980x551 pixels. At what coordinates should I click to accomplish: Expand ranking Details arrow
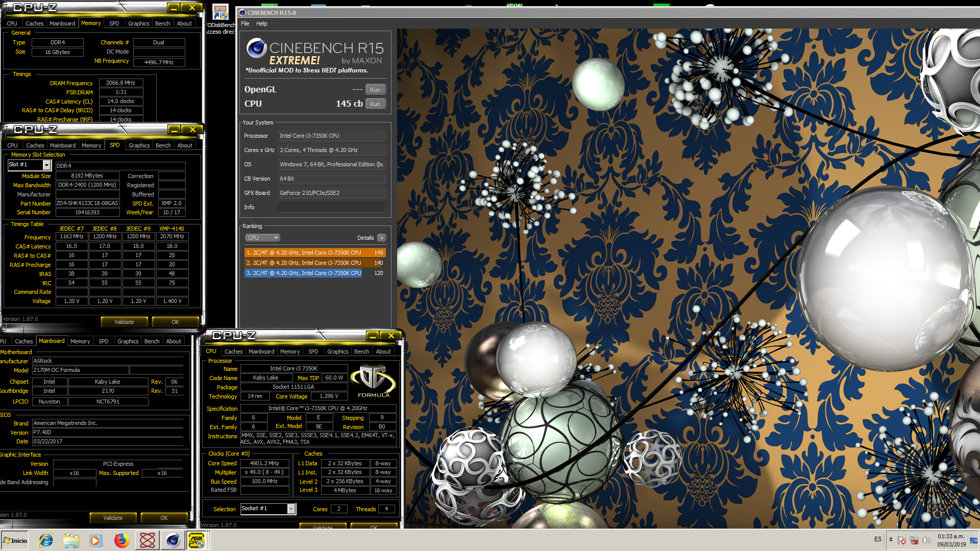coord(381,238)
